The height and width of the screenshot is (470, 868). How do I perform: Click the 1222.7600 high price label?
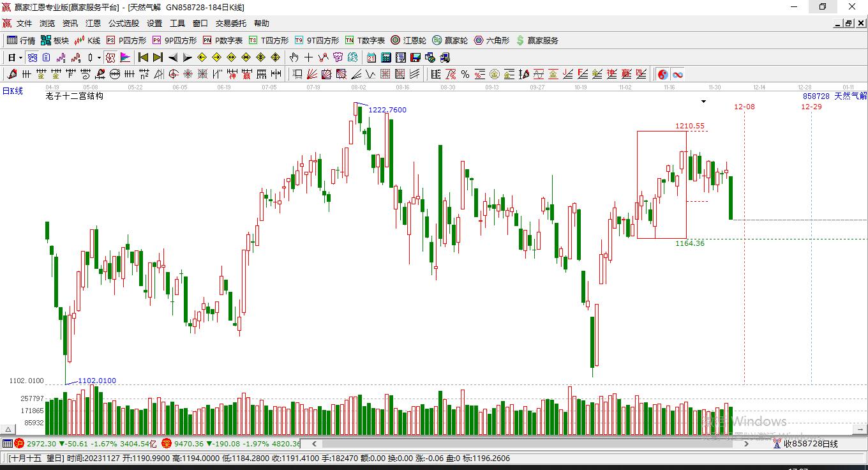(x=387, y=110)
